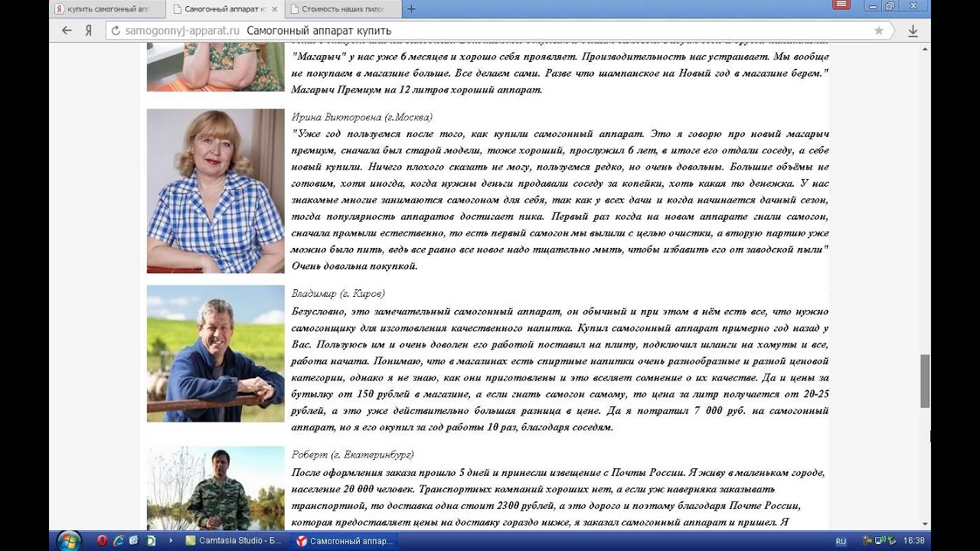Click the photo of Ирина Викторовна
Viewport: 980px width, 551px height.
[215, 191]
